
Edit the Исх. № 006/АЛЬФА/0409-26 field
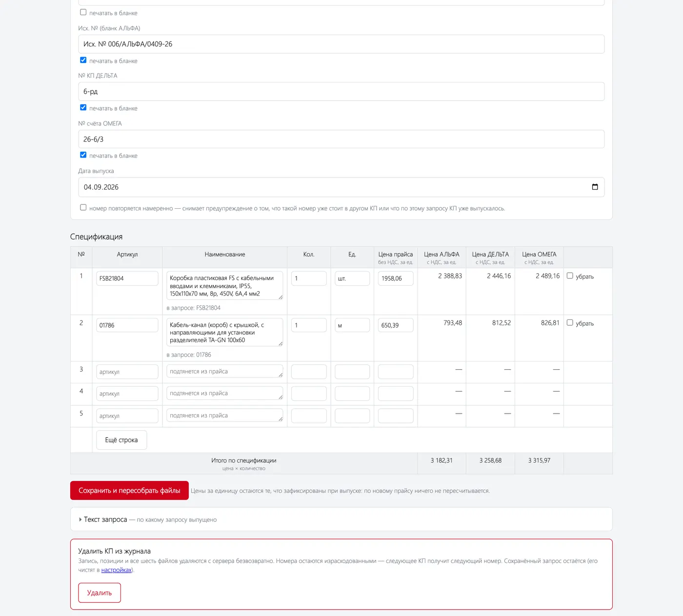pos(341,44)
